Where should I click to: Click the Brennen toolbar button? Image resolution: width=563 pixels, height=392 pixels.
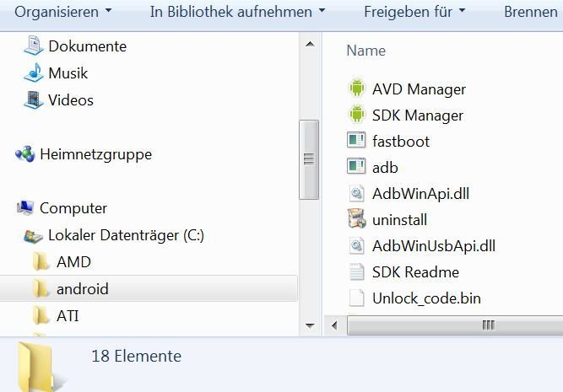(531, 12)
